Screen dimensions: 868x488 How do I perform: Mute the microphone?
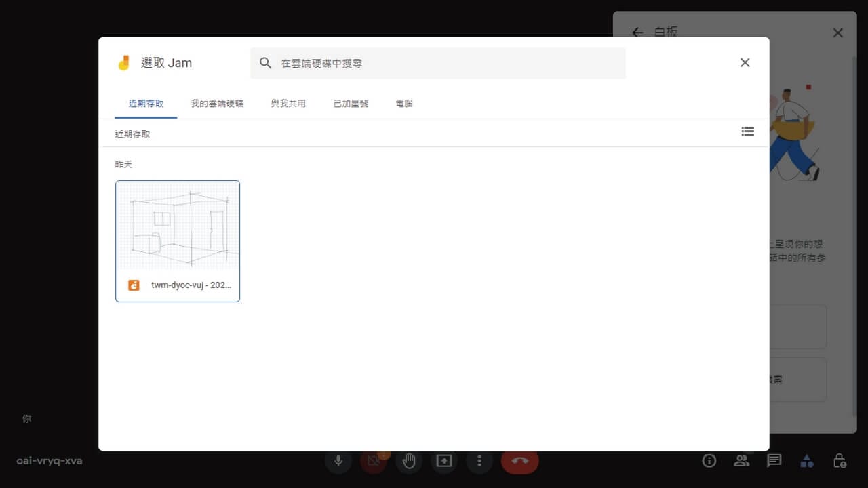point(338,460)
